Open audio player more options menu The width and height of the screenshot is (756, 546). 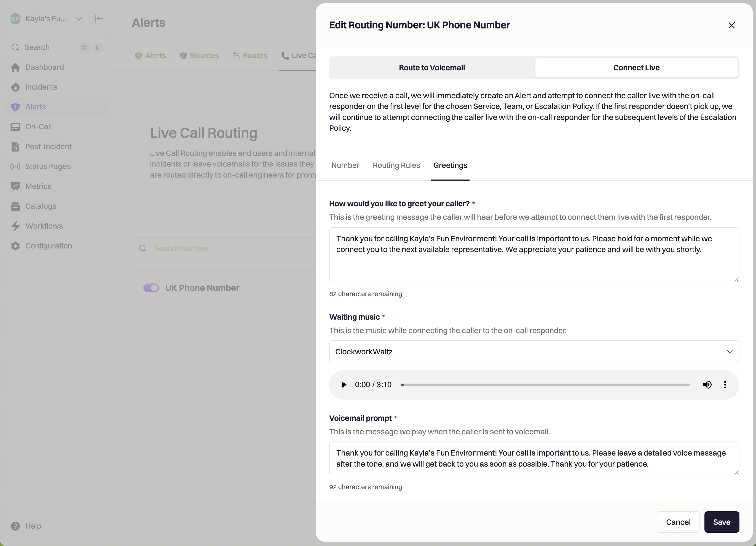coord(725,385)
